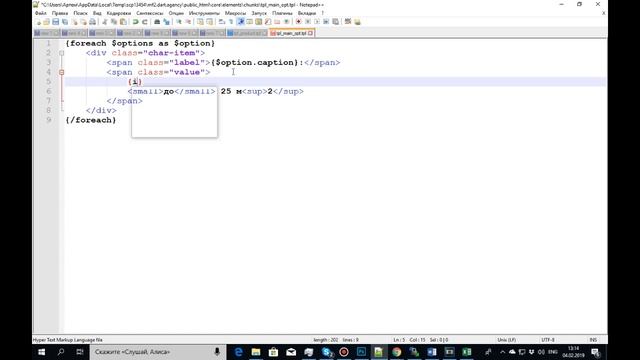Switch to the tpl_main_opt.tpl tab

pyautogui.click(x=291, y=33)
